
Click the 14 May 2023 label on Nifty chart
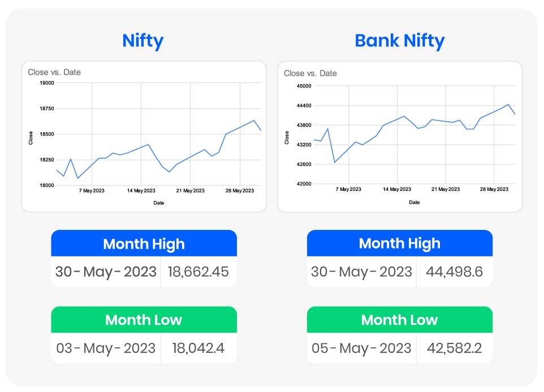[141, 191]
